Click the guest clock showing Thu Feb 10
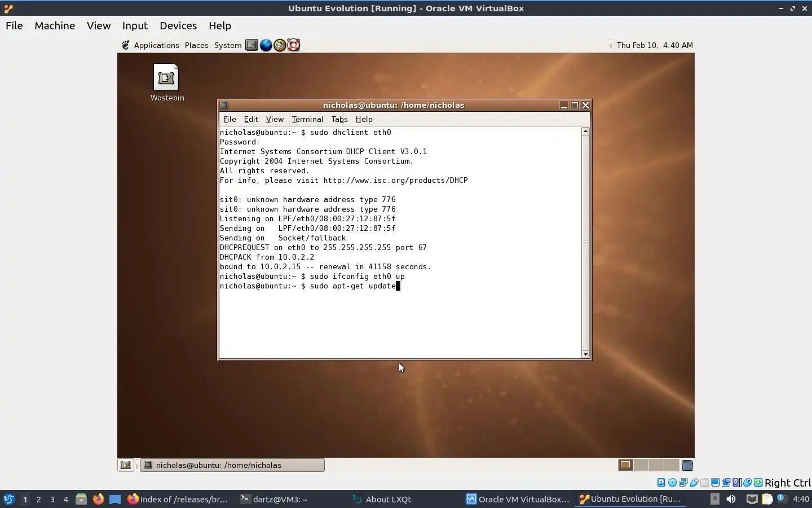Screen dimensions: 812x508 pos(655,45)
